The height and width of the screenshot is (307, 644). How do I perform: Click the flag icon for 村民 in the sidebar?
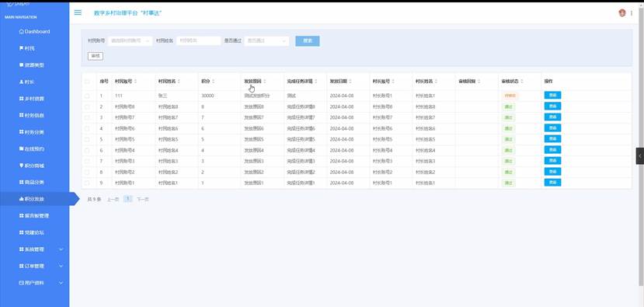click(21, 48)
